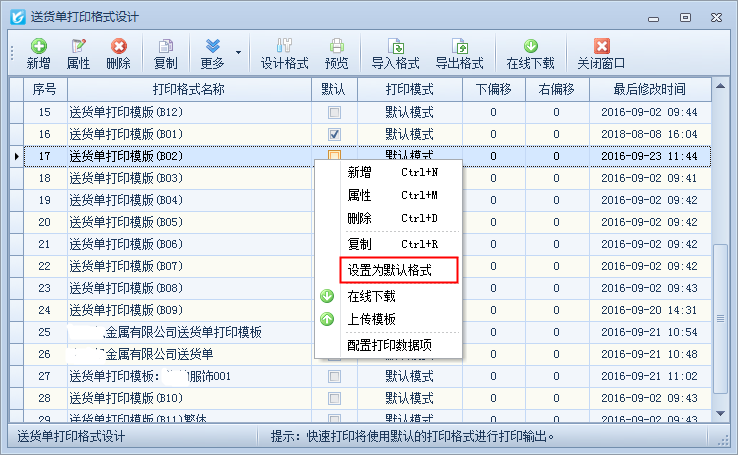Select 配置打印数据项 from context menu
738x455 pixels.
click(403, 346)
